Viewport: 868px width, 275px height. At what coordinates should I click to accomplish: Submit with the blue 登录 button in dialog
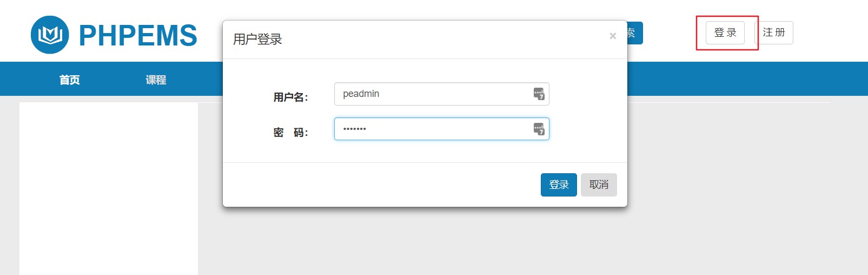point(559,185)
